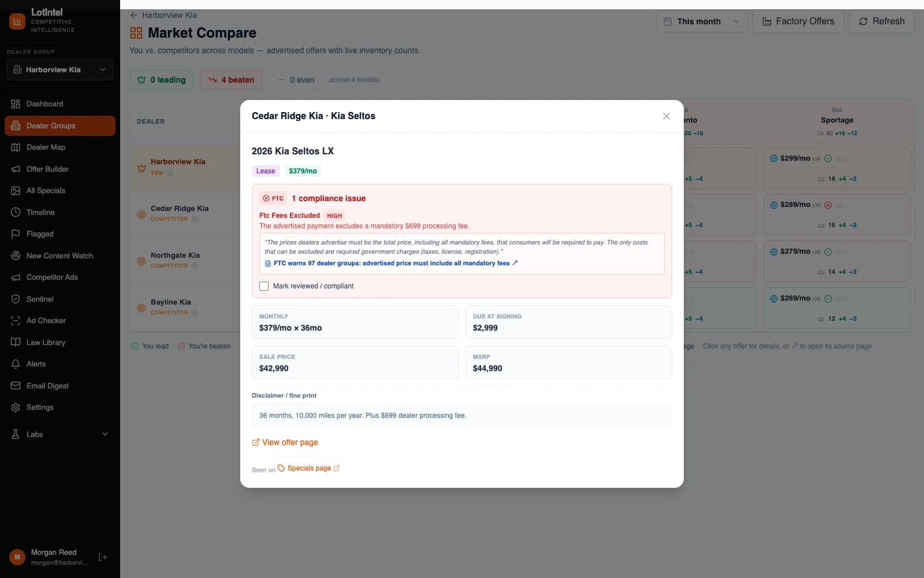Click the LotIntel logo icon
Viewport: 924px width, 578px height.
17,21
